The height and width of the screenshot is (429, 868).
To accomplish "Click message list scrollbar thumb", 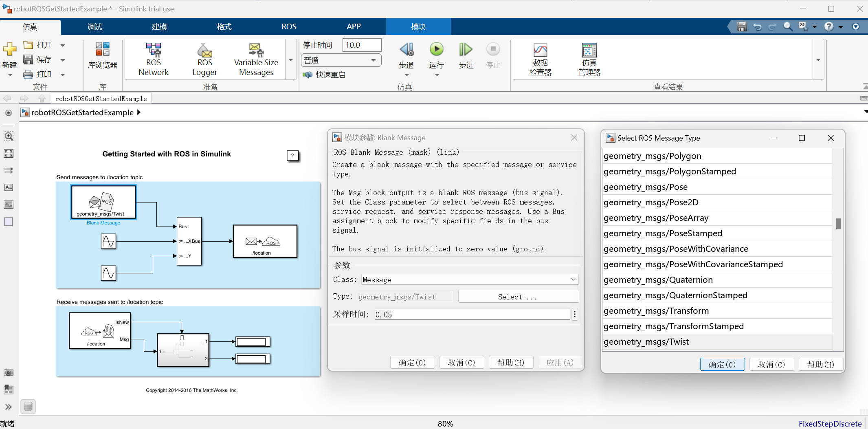I will 838,224.
